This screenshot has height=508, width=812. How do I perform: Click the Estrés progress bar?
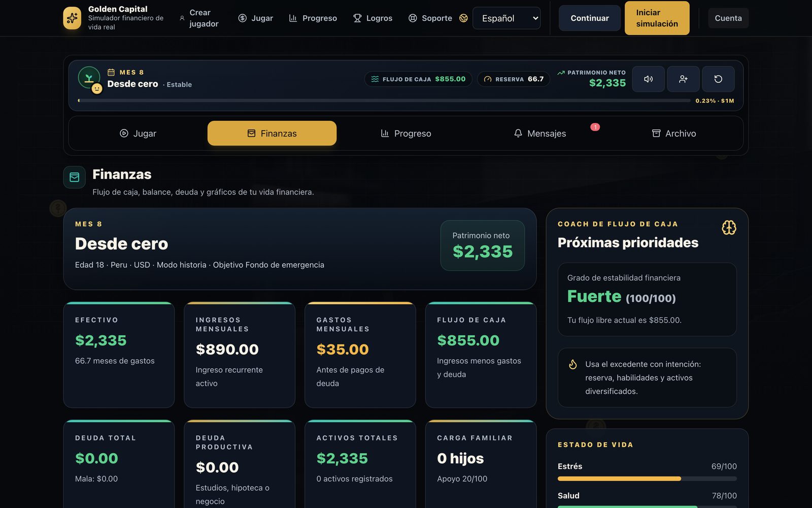[647, 479]
